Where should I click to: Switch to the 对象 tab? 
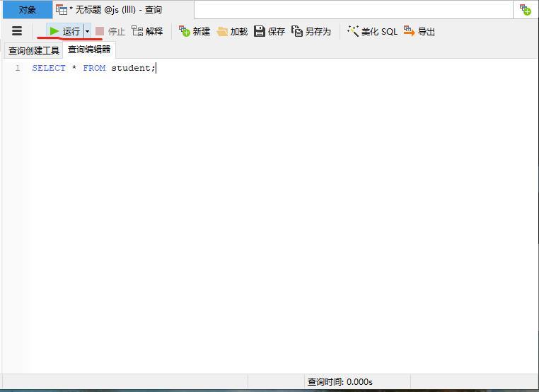28,10
